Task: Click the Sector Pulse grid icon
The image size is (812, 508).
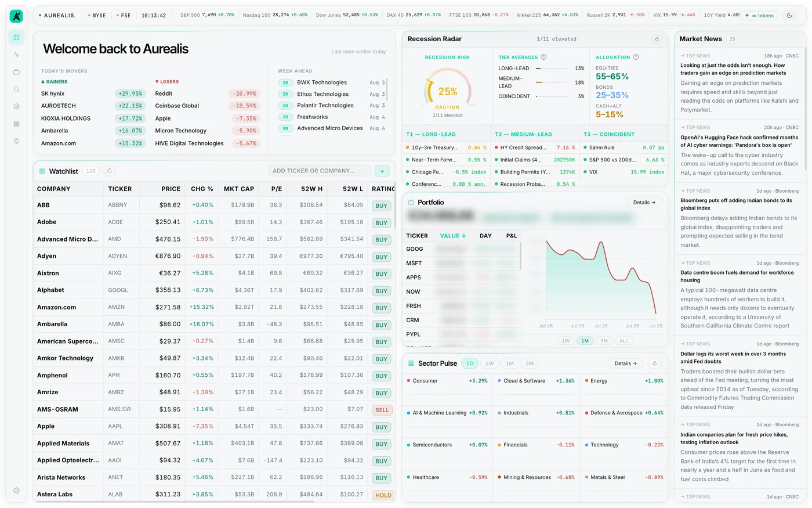Action: [411, 363]
